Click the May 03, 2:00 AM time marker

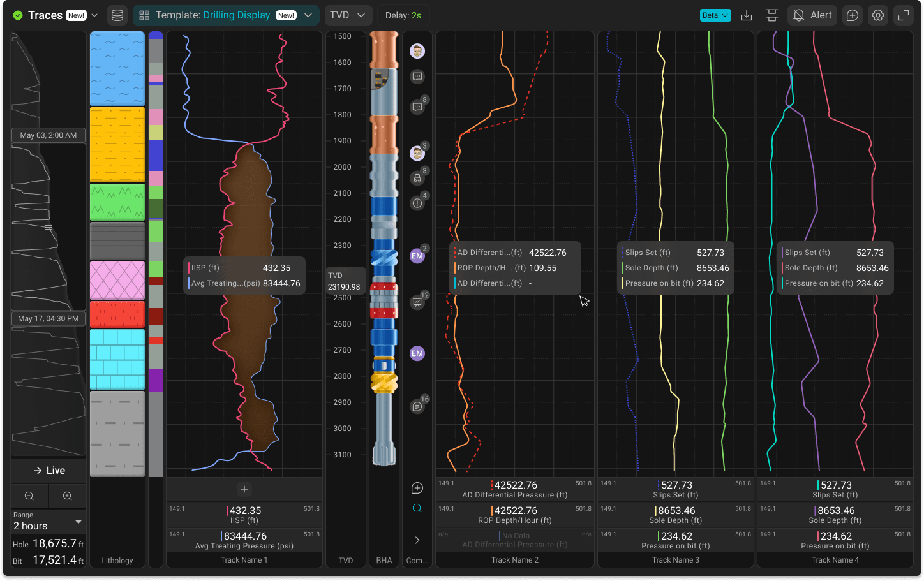[x=48, y=135]
